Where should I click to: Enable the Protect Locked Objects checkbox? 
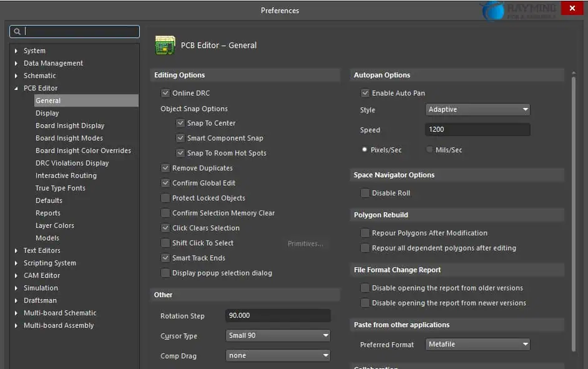point(165,198)
